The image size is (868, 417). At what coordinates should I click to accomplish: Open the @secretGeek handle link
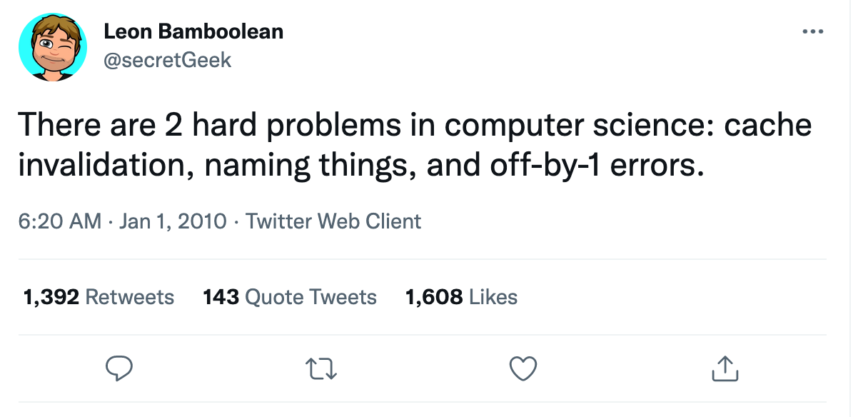[168, 60]
